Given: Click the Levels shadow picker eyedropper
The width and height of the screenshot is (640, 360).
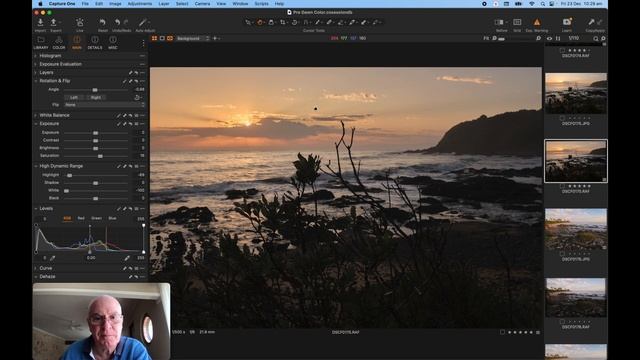Looking at the screenshot, I should coord(52,258).
